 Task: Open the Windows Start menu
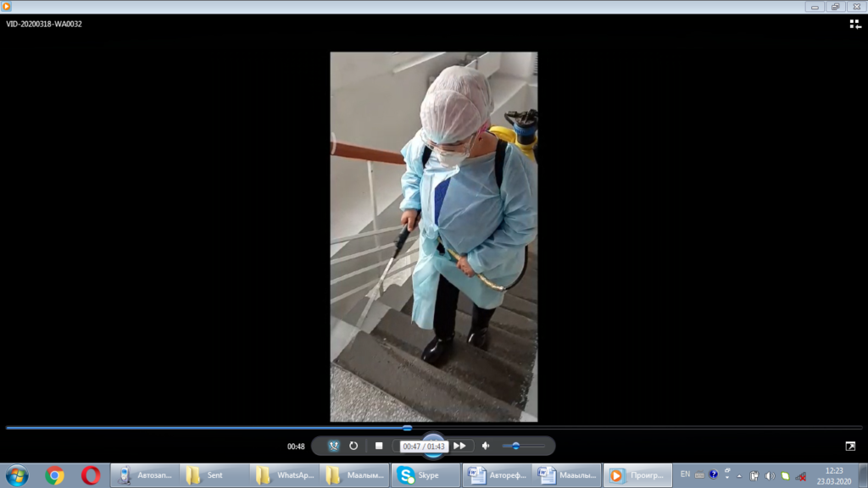point(16,475)
